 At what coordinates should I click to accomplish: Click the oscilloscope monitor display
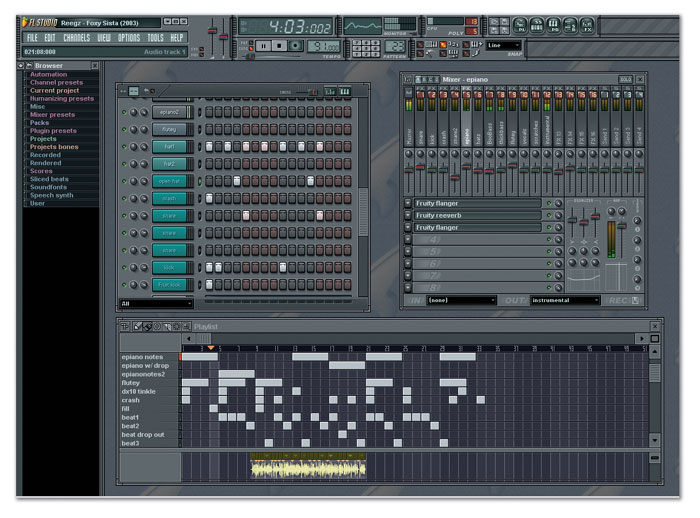362,25
